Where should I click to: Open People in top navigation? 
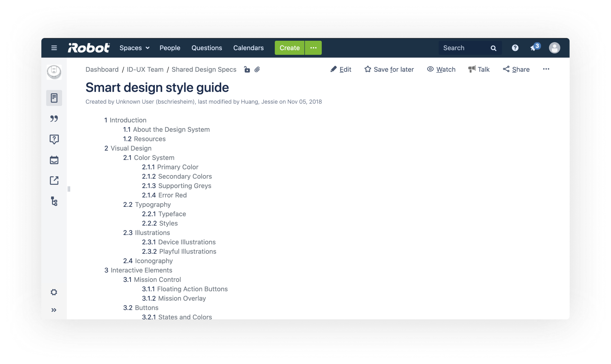pos(170,48)
